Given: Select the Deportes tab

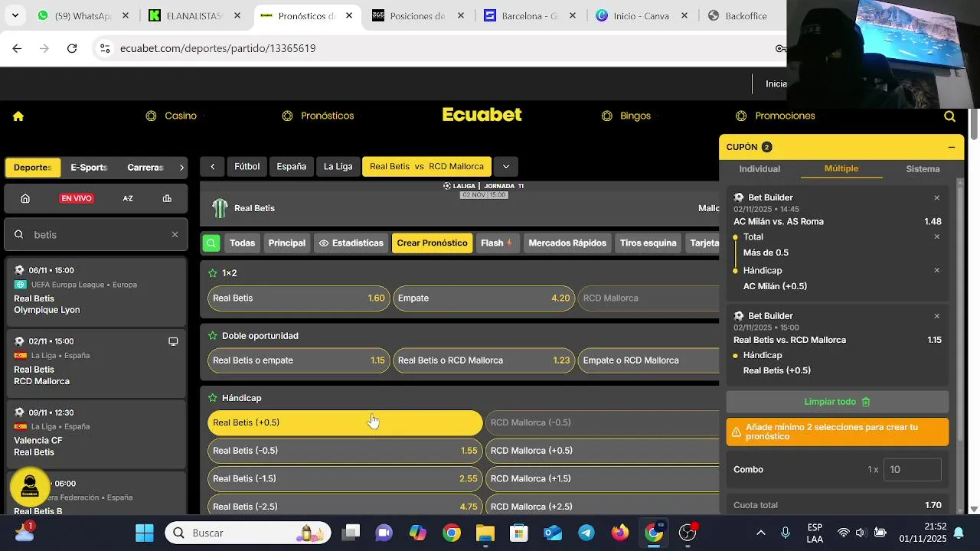Looking at the screenshot, I should pyautogui.click(x=32, y=168).
